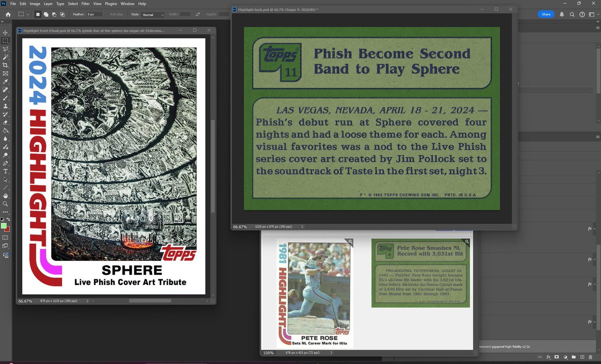This screenshot has width=601, height=364.
Task: Swap foreground and background colors
Action: (x=8, y=219)
